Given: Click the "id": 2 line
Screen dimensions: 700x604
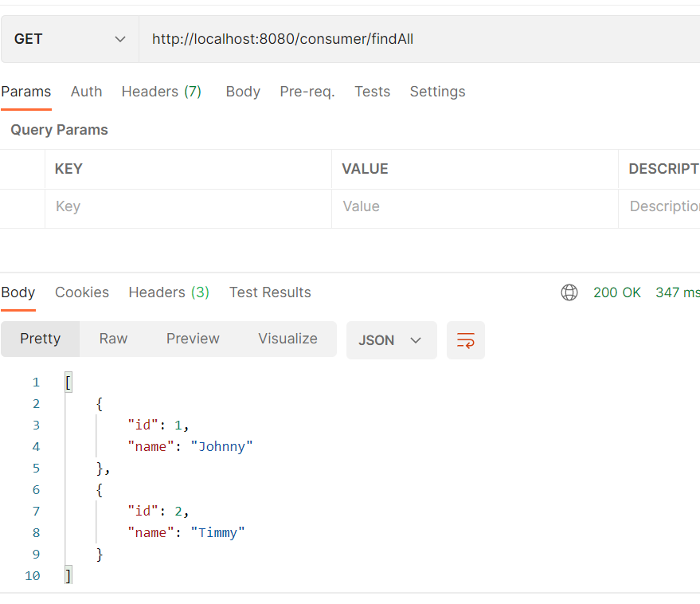Looking at the screenshot, I should click(x=158, y=511).
